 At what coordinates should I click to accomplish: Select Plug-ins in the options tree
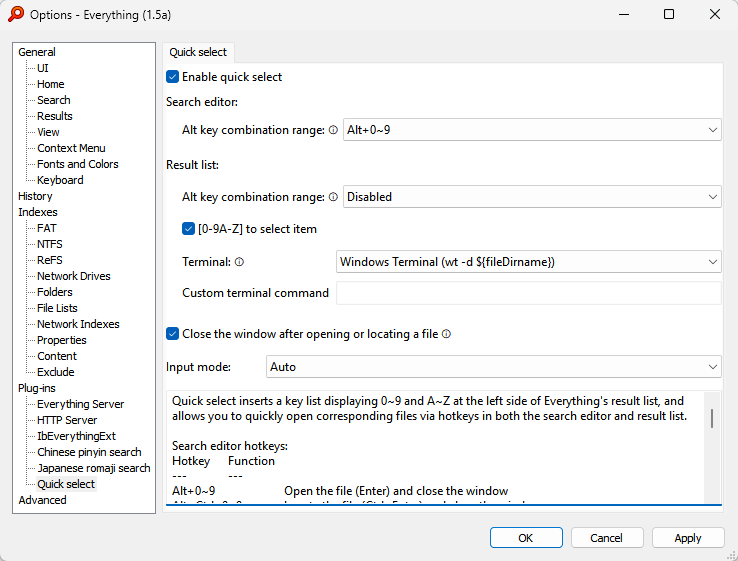[x=37, y=388]
